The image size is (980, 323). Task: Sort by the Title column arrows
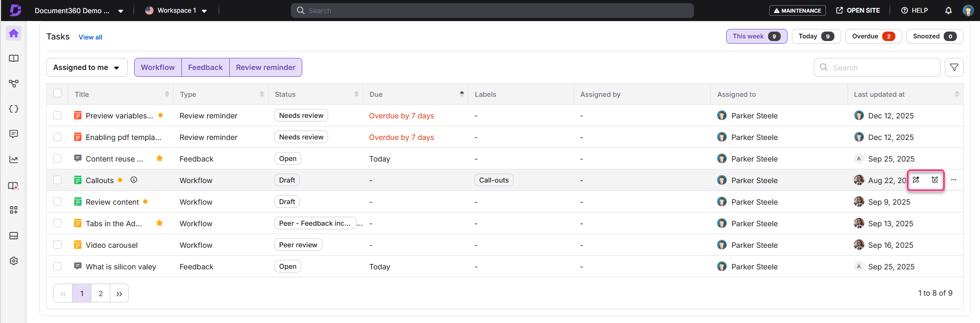coord(167,94)
